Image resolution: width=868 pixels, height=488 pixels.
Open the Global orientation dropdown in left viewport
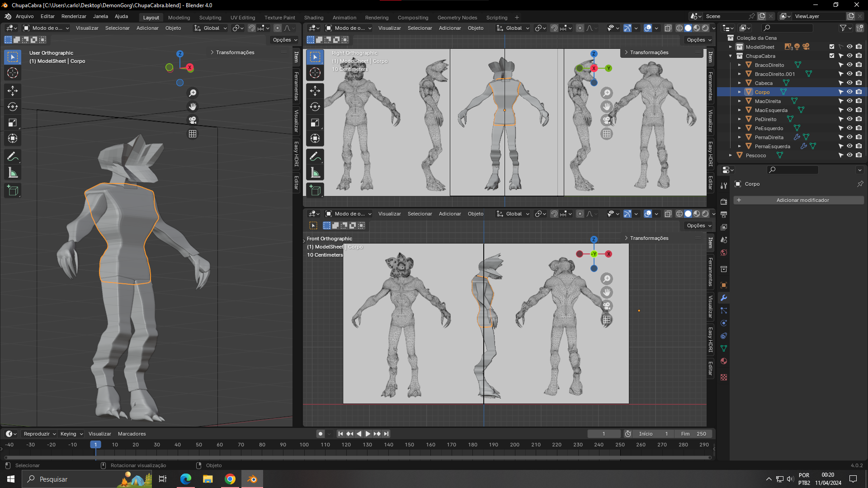(210, 28)
